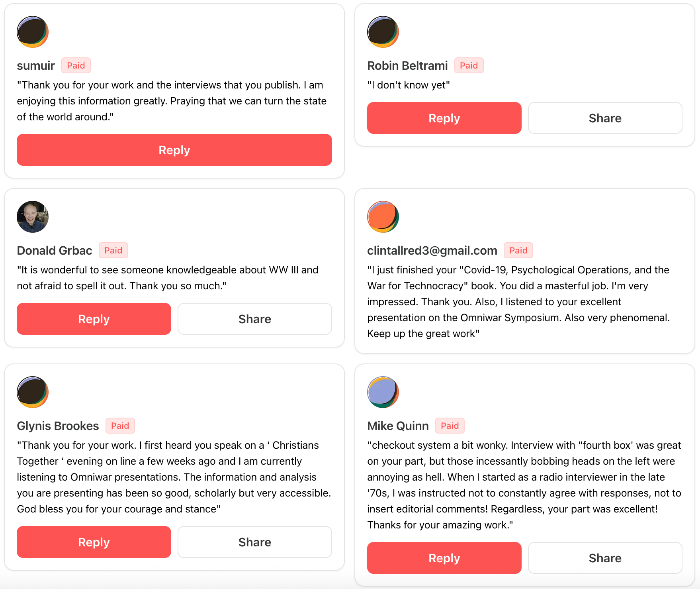Share Mike Quinn's testimonial
The width and height of the screenshot is (700, 589).
(x=605, y=558)
